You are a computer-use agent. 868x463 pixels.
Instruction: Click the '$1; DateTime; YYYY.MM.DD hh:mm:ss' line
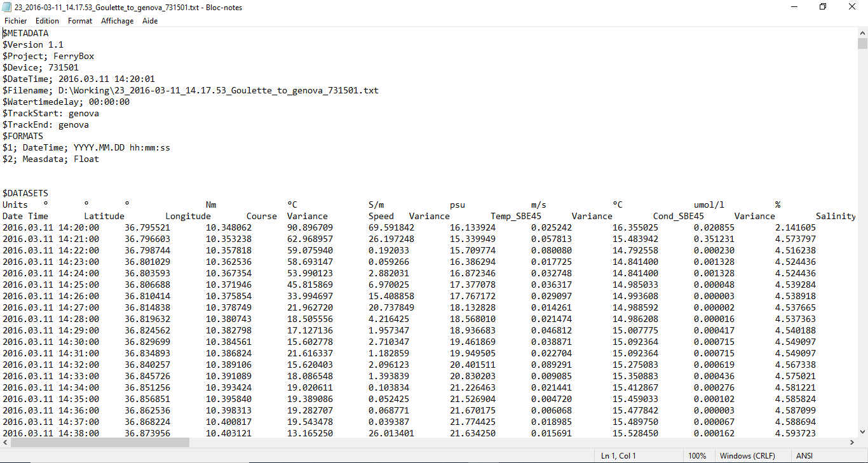click(86, 147)
